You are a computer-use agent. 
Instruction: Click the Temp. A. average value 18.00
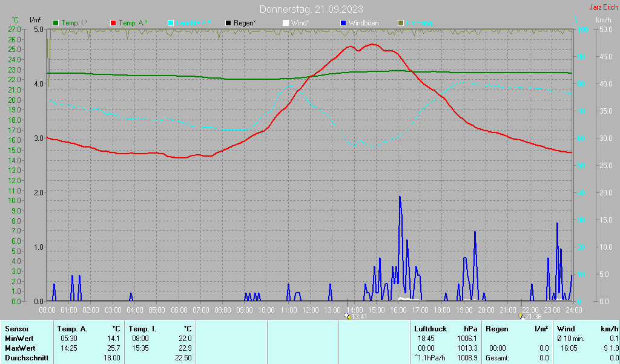point(112,358)
